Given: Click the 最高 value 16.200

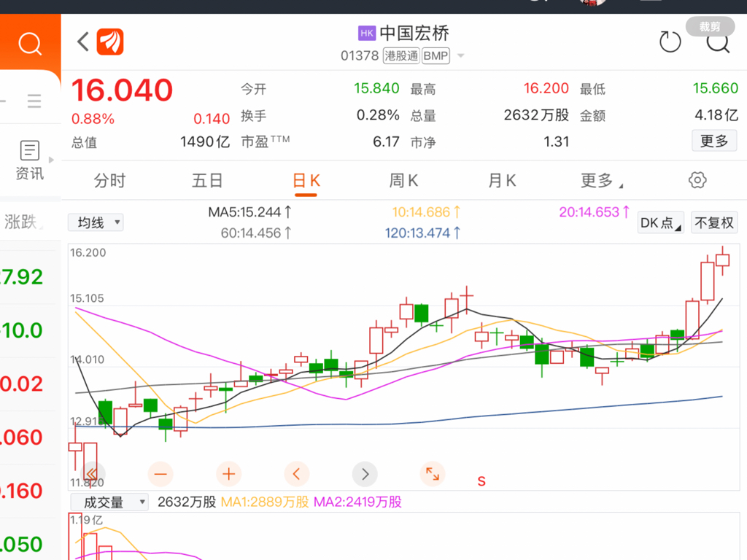Looking at the screenshot, I should (x=546, y=88).
